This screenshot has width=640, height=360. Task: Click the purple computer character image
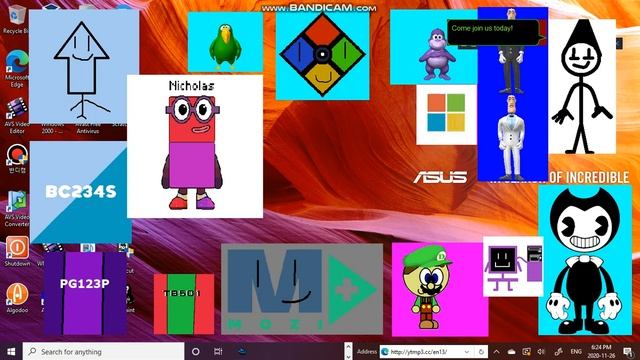click(x=513, y=266)
